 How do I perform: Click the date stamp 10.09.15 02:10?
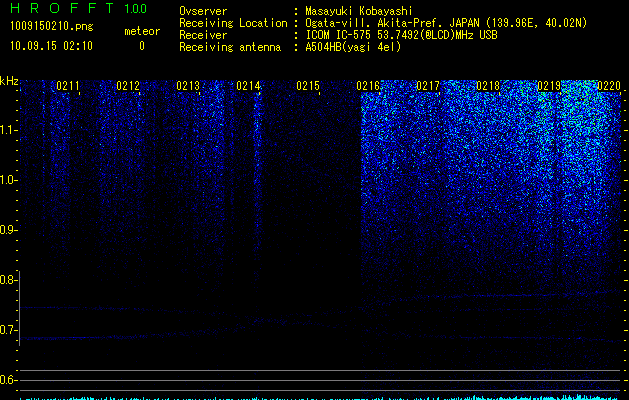click(x=51, y=46)
